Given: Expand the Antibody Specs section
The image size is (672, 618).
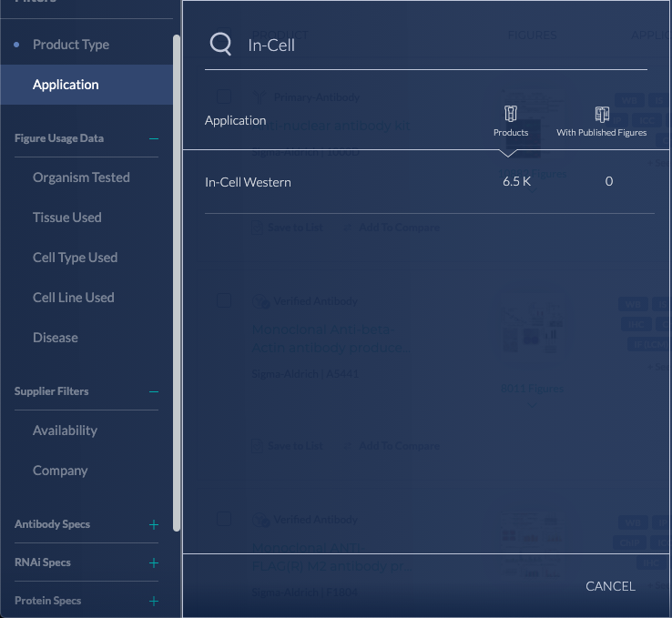Looking at the screenshot, I should tap(154, 524).
